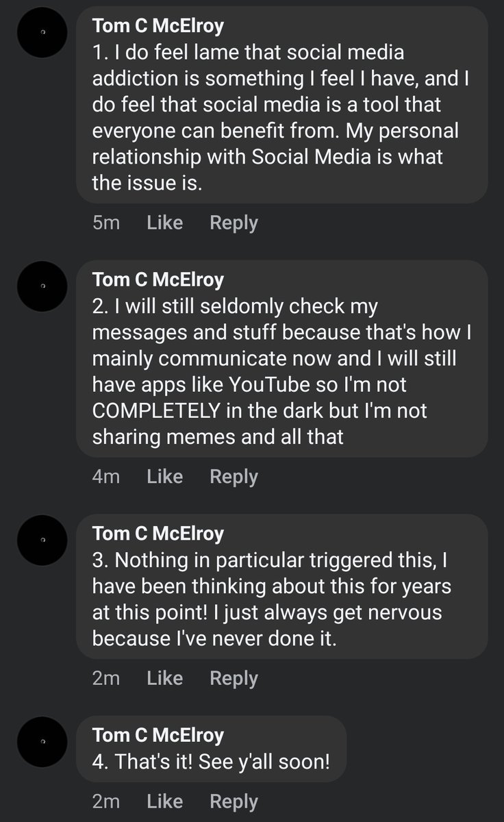Reply to the comment posted 4m ago
This screenshot has height=822, width=504.
point(234,477)
